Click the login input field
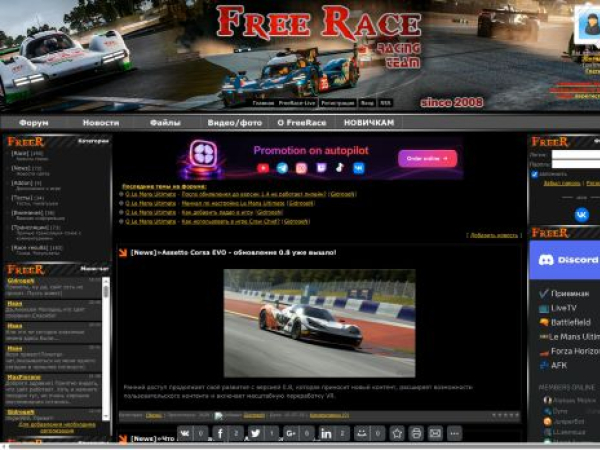The height and width of the screenshot is (450, 600). (576, 155)
